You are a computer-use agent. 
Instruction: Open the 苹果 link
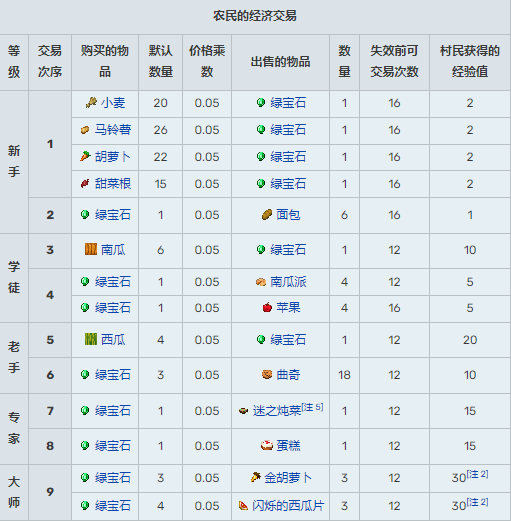(x=288, y=307)
